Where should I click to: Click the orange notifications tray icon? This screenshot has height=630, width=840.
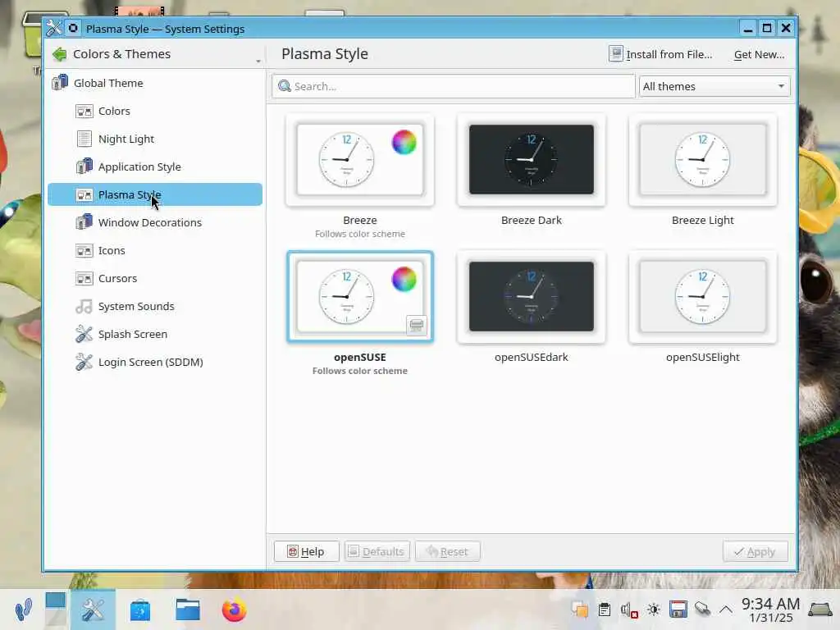580,609
